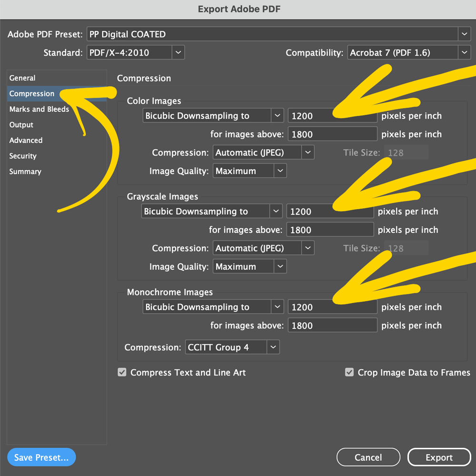Open the Output settings category
476x476 pixels.
tap(21, 125)
